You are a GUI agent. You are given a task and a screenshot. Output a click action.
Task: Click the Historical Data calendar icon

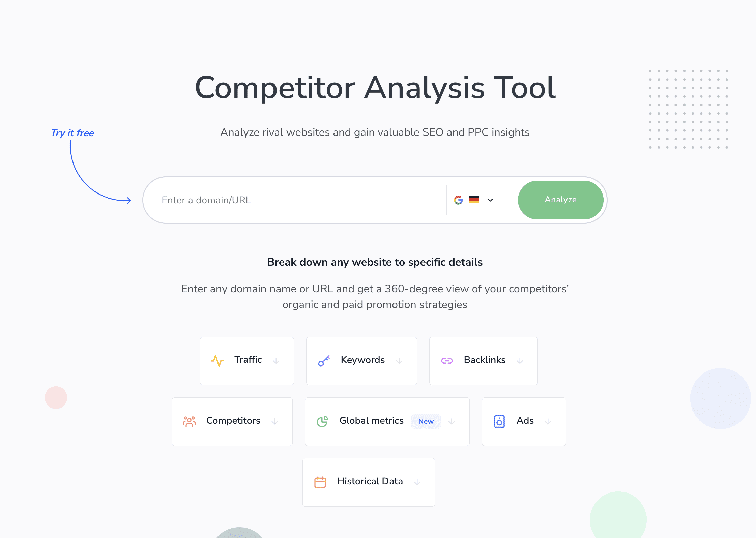click(320, 482)
